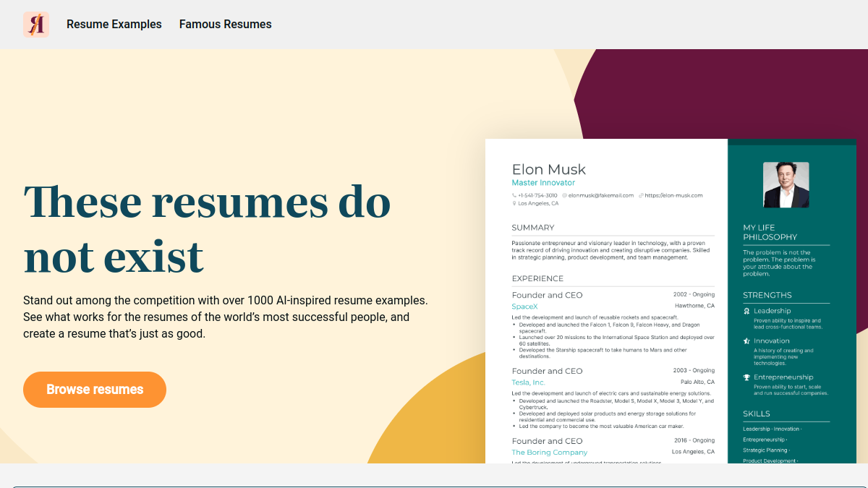Click the phone icon in resume contact line

pyautogui.click(x=514, y=195)
